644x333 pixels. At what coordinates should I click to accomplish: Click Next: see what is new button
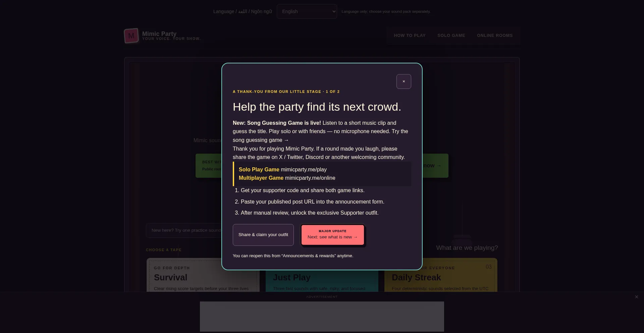332,235
